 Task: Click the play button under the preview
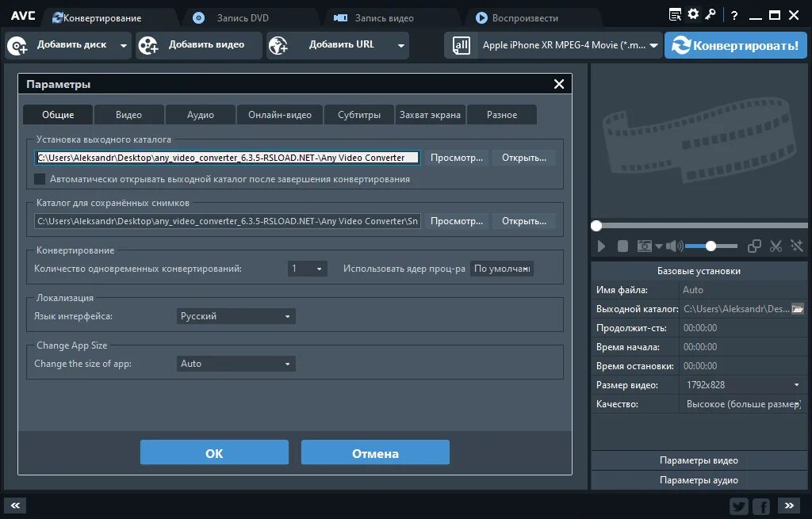(x=601, y=246)
